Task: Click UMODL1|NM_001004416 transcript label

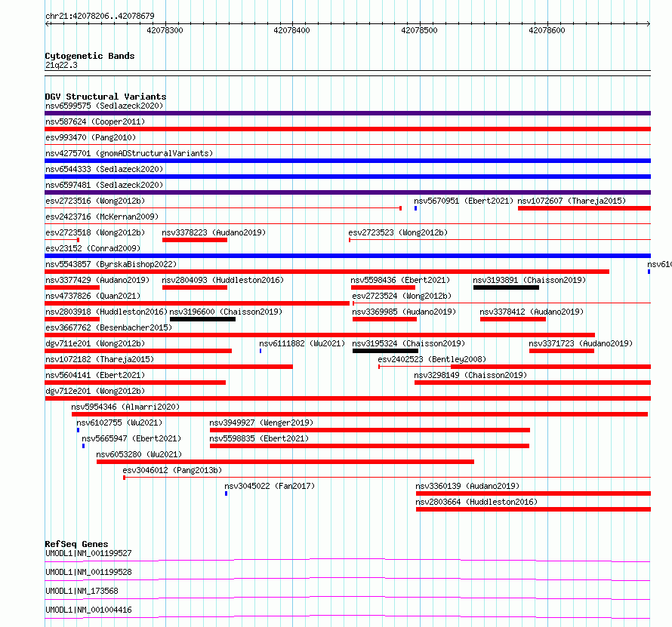Action: coord(88,610)
